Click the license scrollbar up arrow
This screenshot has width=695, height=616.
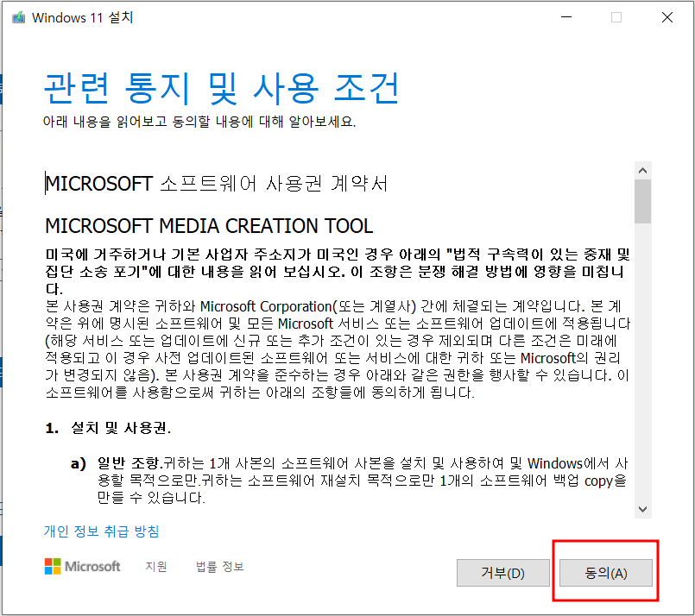coord(642,171)
